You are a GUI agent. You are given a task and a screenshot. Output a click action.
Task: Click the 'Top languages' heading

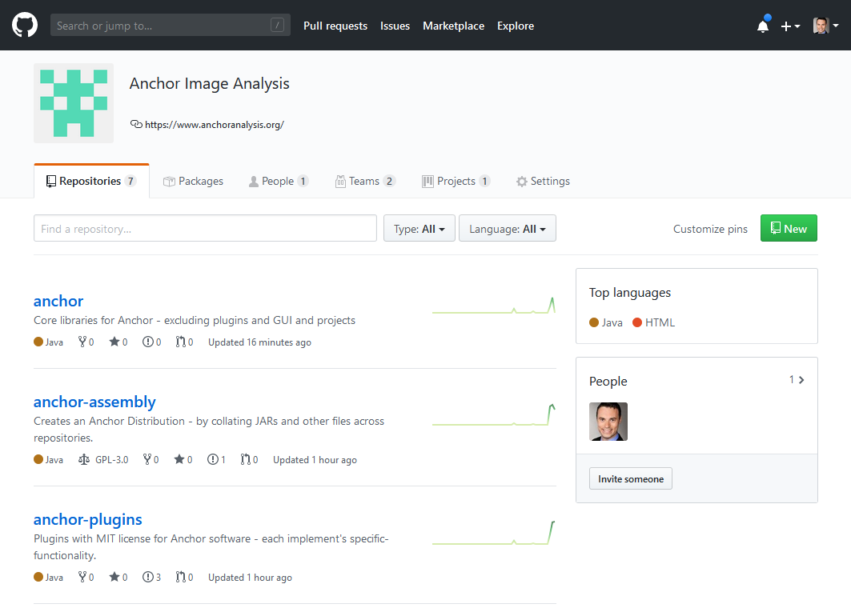click(x=630, y=293)
